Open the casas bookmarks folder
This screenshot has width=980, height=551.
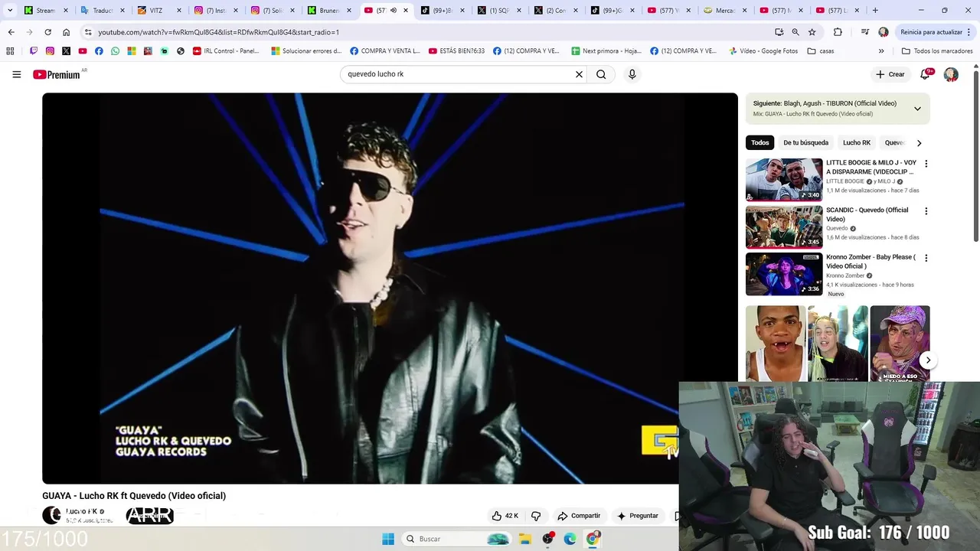coord(821,51)
